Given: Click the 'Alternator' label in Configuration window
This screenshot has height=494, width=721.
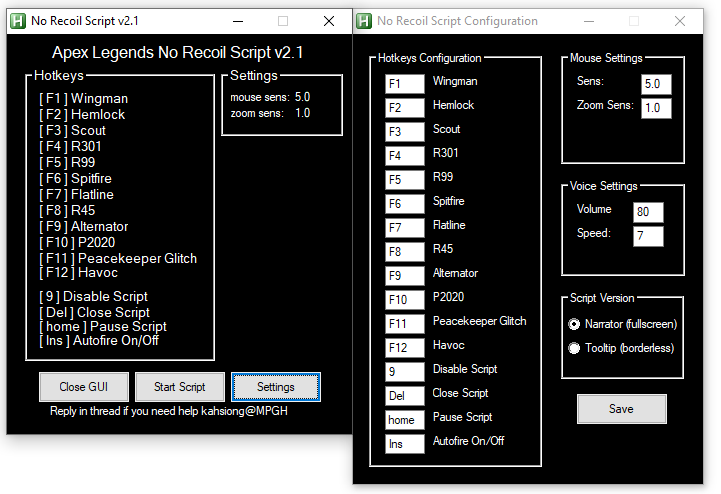Looking at the screenshot, I should tap(455, 273).
